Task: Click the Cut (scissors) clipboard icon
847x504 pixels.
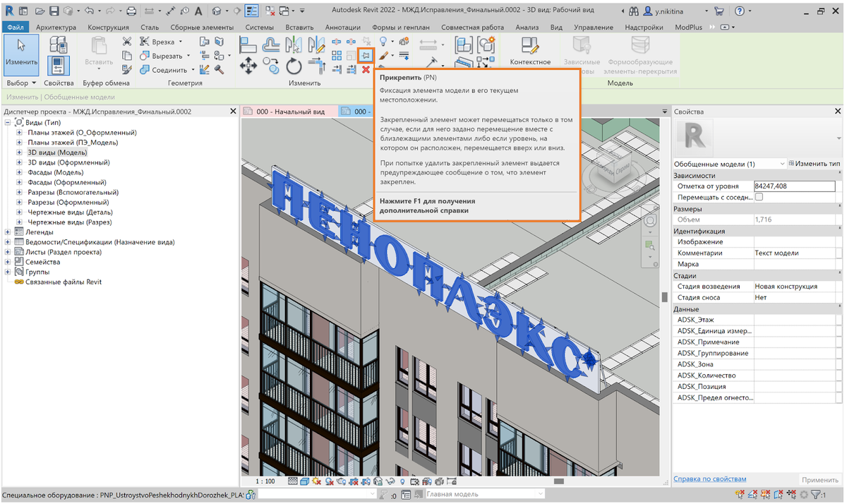Action: point(127,42)
